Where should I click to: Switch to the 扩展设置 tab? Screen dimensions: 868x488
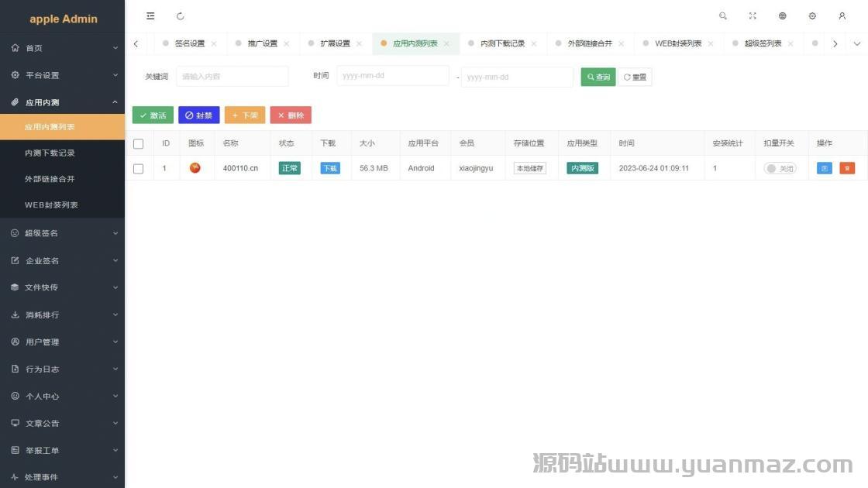tap(335, 43)
